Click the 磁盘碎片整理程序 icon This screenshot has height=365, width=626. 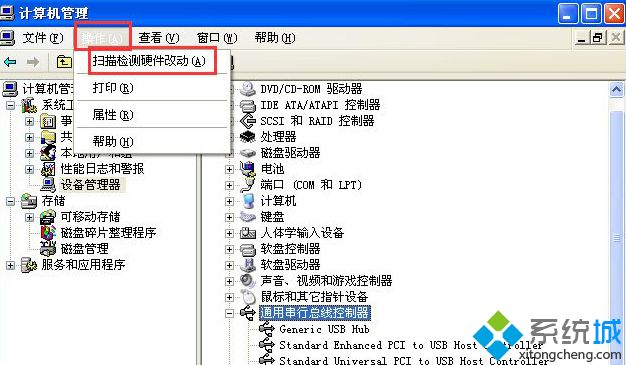tap(48, 233)
